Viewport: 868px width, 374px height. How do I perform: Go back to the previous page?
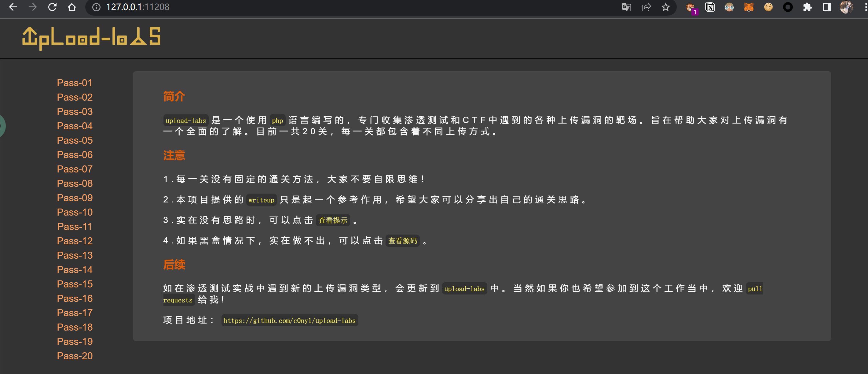(13, 7)
